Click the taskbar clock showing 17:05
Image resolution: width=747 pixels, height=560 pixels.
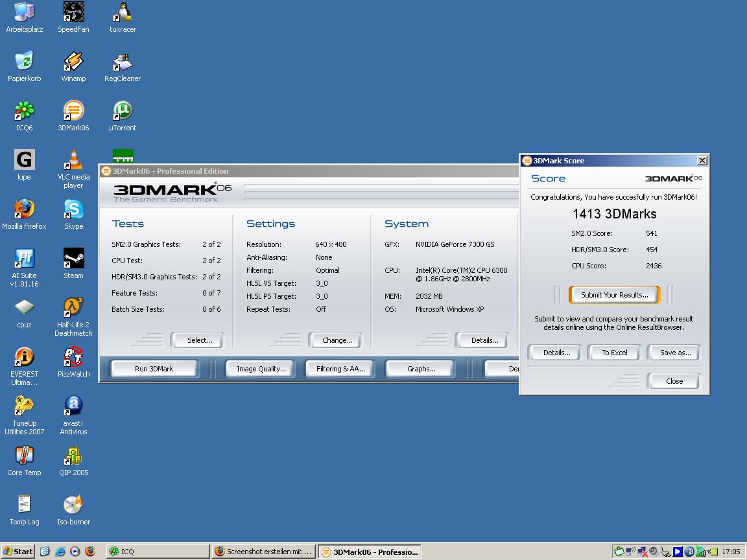coord(731,552)
